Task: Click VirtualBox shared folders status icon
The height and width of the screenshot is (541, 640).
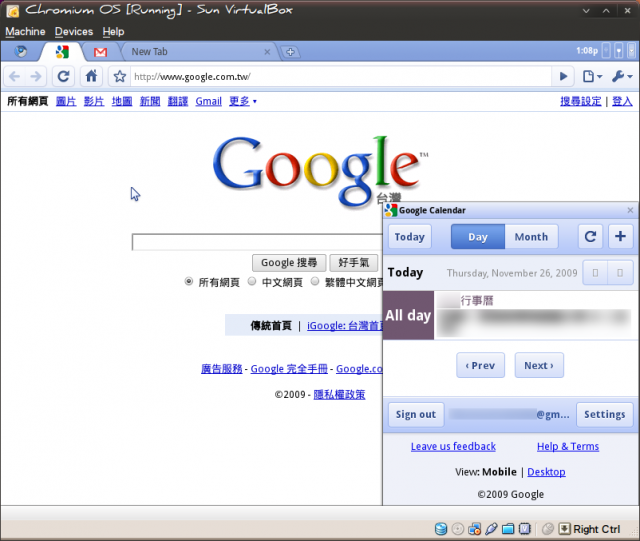Action: 508,529
